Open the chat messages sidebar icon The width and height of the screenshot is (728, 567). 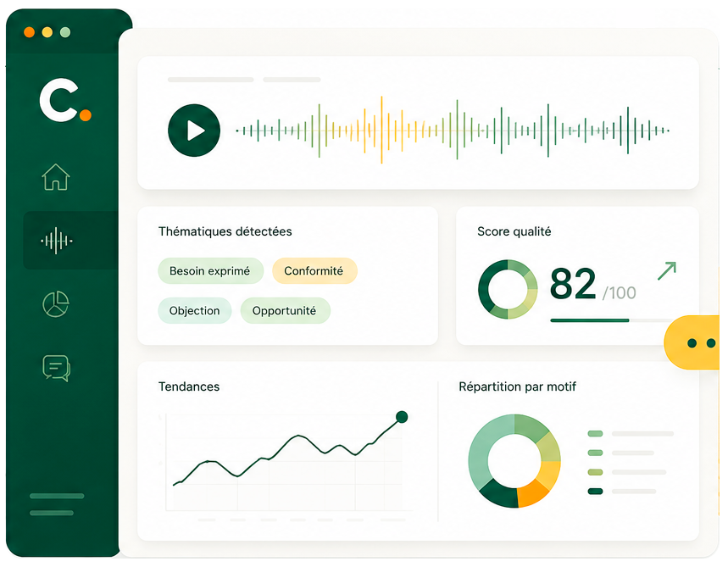(x=57, y=368)
